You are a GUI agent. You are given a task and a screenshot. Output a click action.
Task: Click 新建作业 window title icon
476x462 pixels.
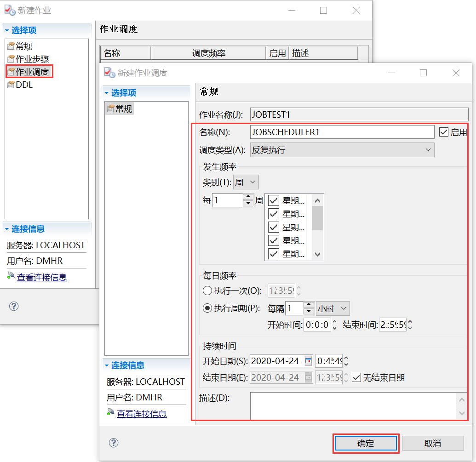point(10,10)
